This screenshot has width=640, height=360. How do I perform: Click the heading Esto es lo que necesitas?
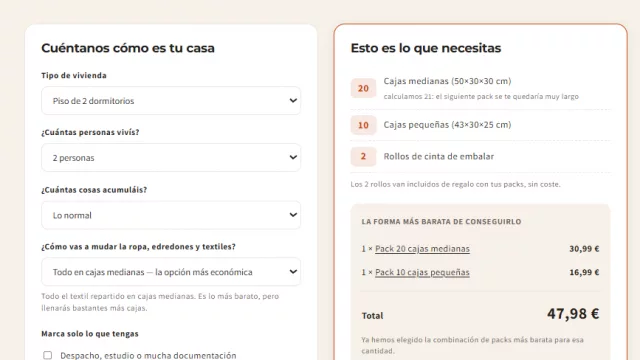(426, 48)
